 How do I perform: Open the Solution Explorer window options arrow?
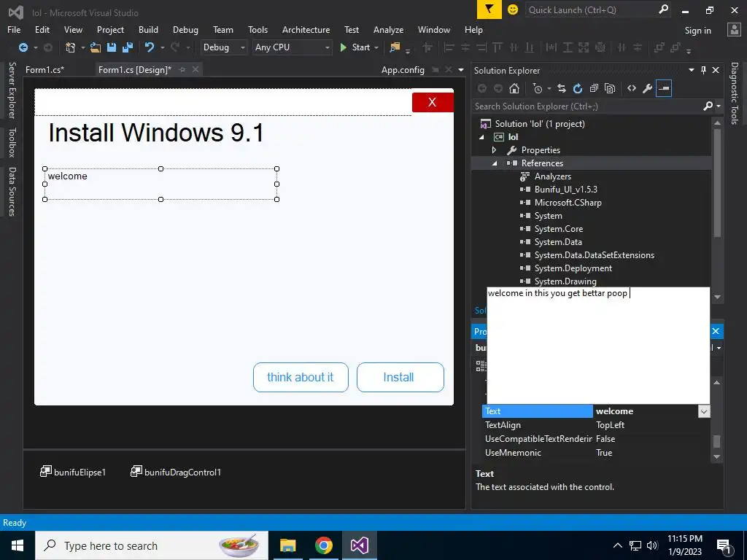(692, 70)
